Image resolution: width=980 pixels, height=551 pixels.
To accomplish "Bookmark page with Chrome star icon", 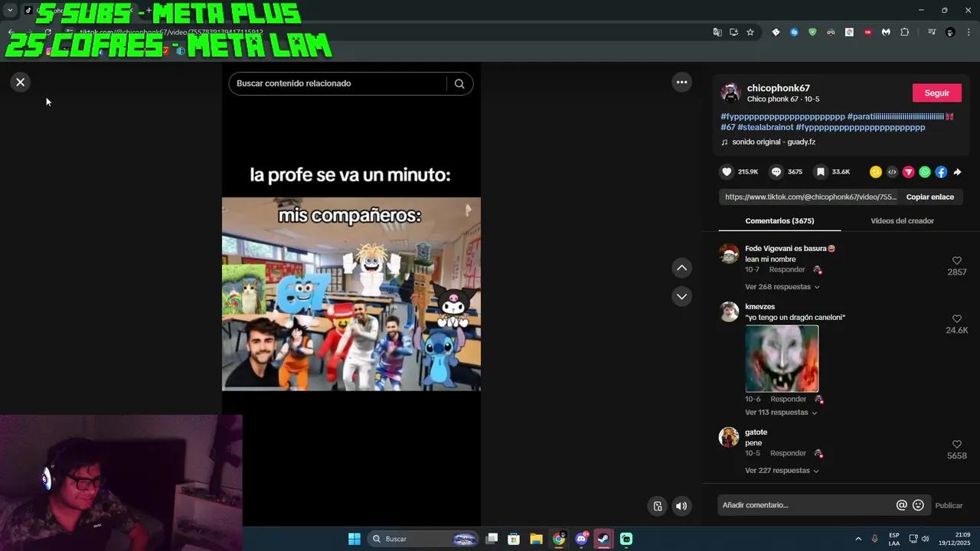I will pos(750,32).
